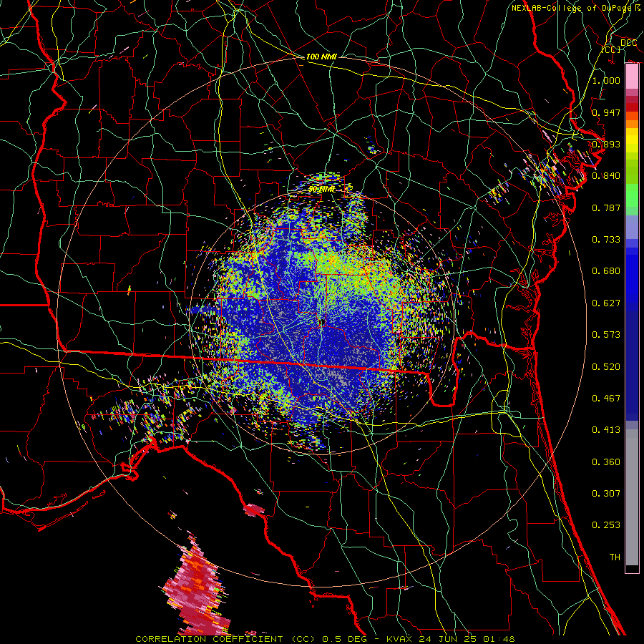
Task: Click the TH label on the legend
Action: coord(615,557)
